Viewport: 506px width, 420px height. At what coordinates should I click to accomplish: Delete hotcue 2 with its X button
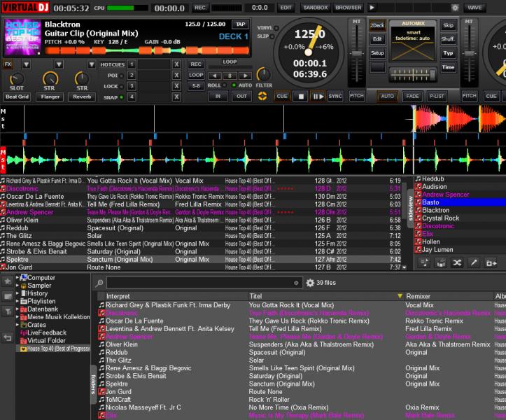click(176, 75)
